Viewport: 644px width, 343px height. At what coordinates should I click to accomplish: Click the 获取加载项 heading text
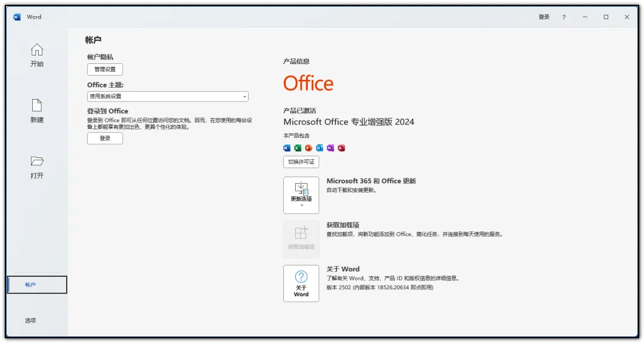tap(343, 225)
